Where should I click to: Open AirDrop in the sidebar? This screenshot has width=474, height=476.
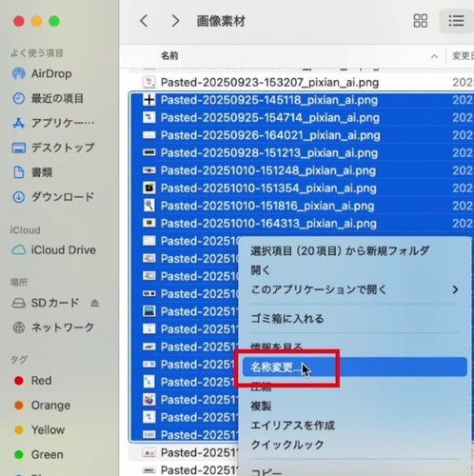pyautogui.click(x=42, y=73)
